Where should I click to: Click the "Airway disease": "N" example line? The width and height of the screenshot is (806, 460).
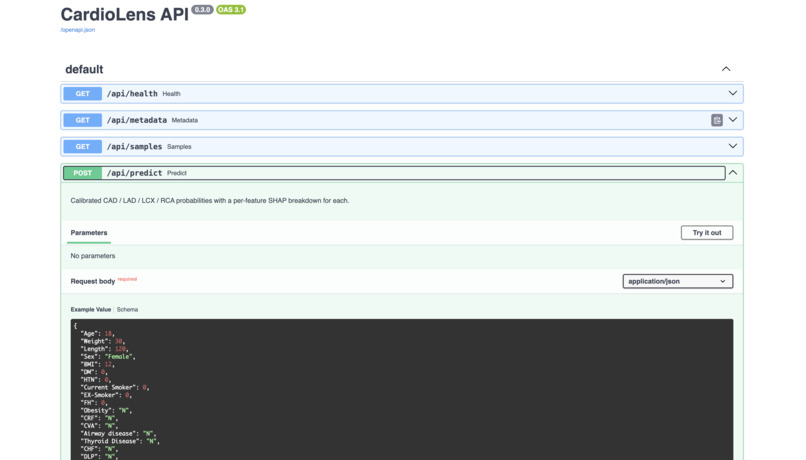pyautogui.click(x=118, y=434)
